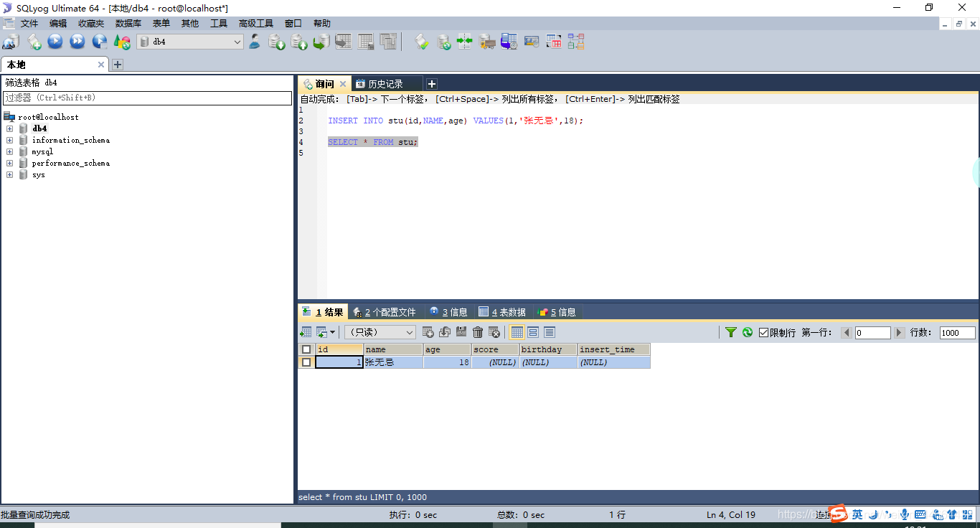
Task: Switch to the 4 表数据 tab
Action: click(502, 312)
